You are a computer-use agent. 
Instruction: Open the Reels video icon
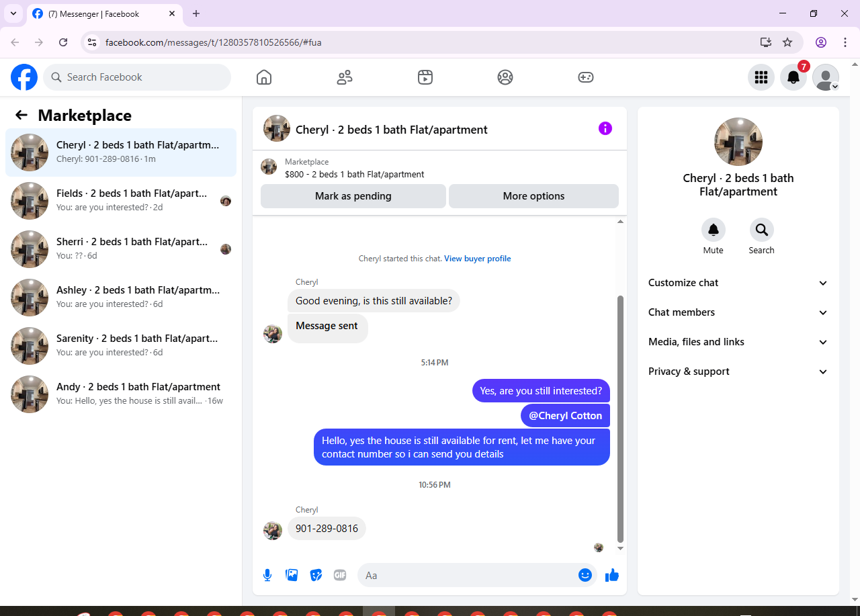[425, 77]
